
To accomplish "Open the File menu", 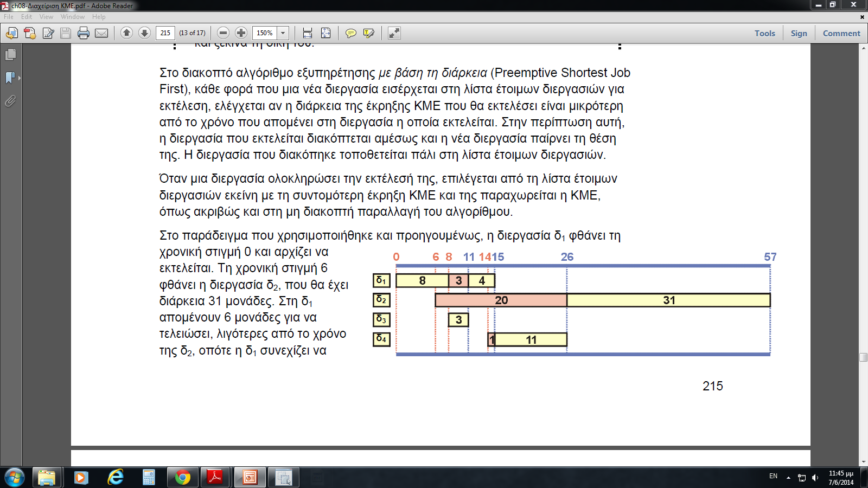I will click(x=9, y=17).
